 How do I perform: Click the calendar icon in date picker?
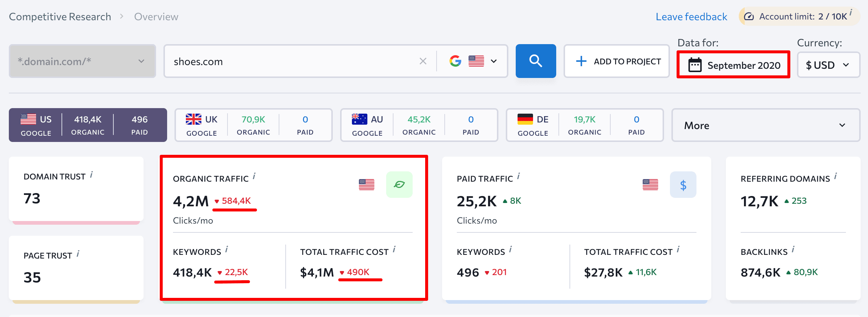click(695, 65)
